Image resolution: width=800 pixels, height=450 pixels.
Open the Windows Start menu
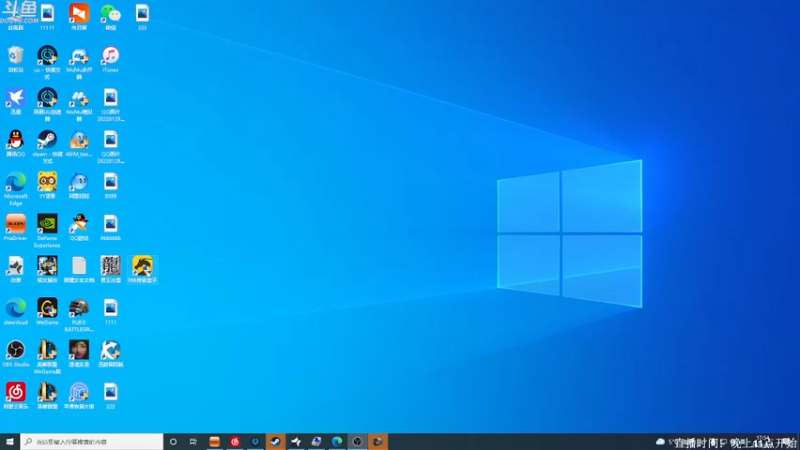10,441
